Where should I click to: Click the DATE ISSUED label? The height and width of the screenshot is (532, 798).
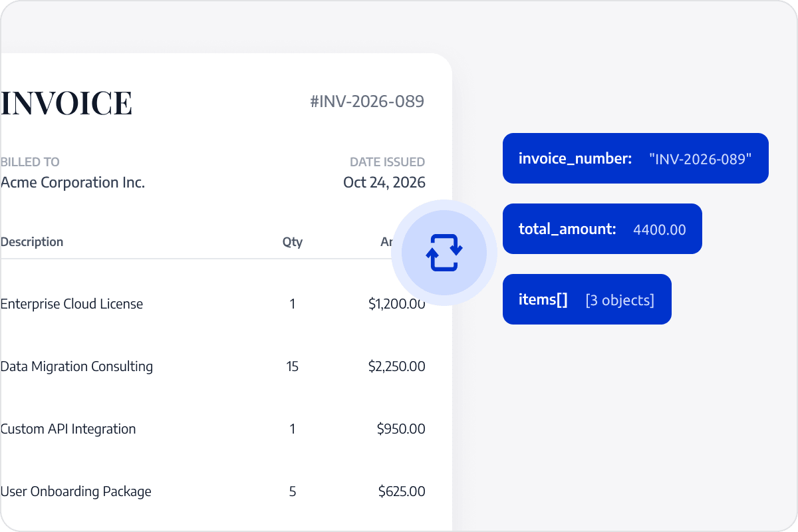pos(387,162)
